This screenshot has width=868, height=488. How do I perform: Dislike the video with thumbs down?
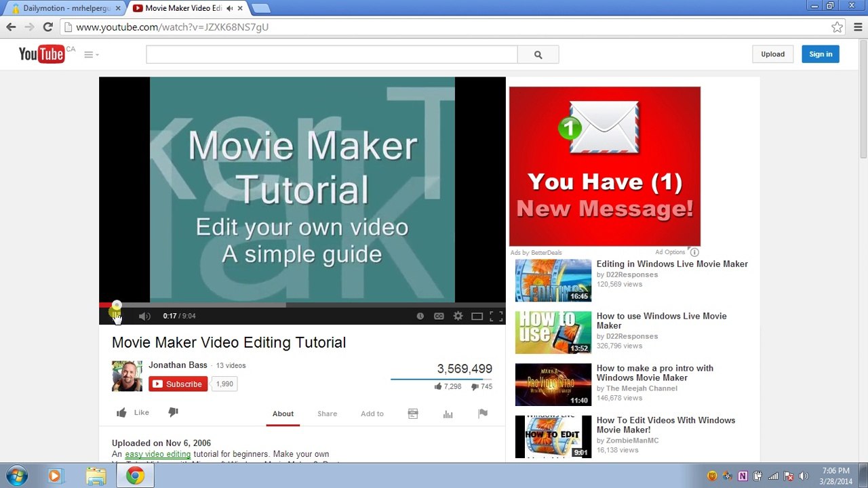click(x=173, y=413)
